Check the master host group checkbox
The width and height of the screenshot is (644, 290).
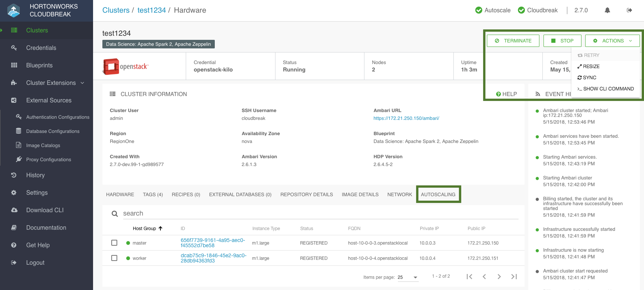pos(114,243)
